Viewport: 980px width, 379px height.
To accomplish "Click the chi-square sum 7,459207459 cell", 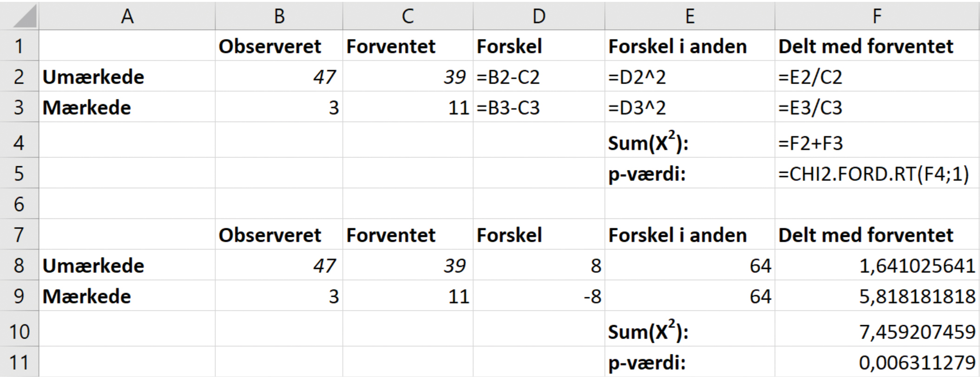I will tap(916, 332).
